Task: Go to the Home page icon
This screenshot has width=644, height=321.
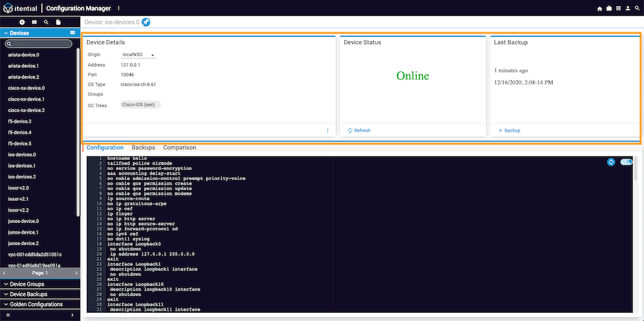Action: click(600, 8)
